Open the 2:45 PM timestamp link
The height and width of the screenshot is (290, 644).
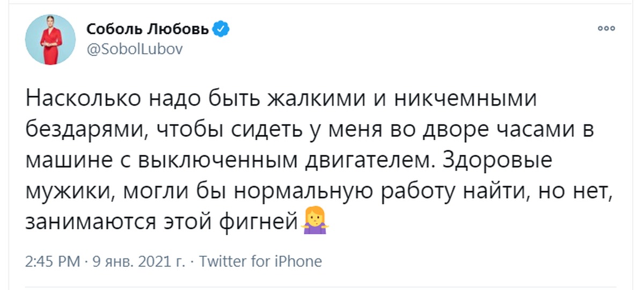pyautogui.click(x=53, y=262)
